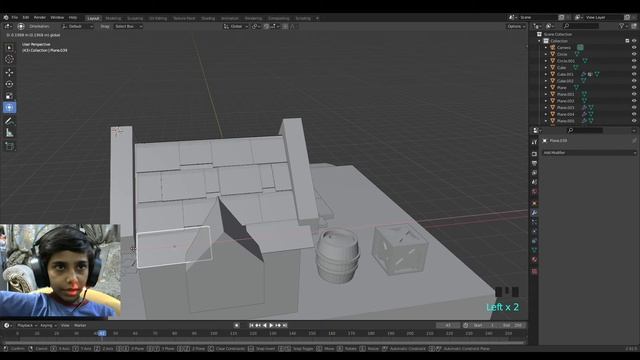Viewport: 640px width, 360px height.
Task: Toggle the Collection exclude checkbox
Action: 627,41
